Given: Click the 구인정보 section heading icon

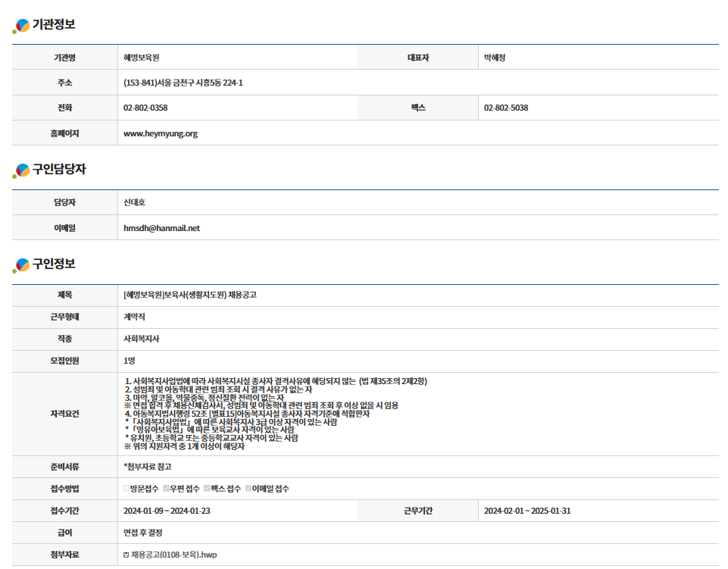Looking at the screenshot, I should point(21,266).
